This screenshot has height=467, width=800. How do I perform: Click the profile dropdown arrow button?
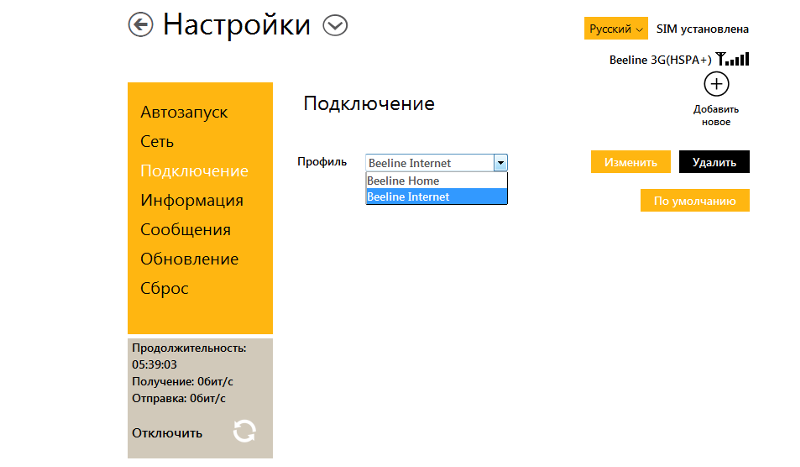click(501, 163)
